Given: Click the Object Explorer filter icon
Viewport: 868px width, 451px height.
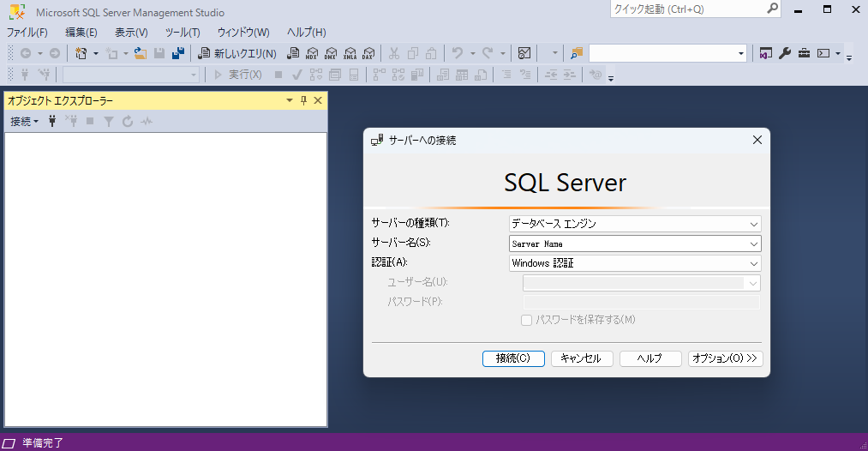Looking at the screenshot, I should [x=109, y=121].
